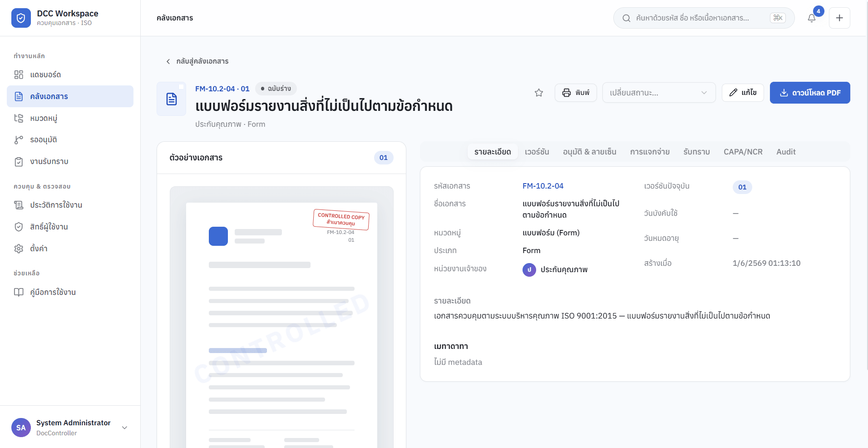Open the คลังเอกสาร sidebar item
This screenshot has width=868, height=448.
(x=70, y=96)
